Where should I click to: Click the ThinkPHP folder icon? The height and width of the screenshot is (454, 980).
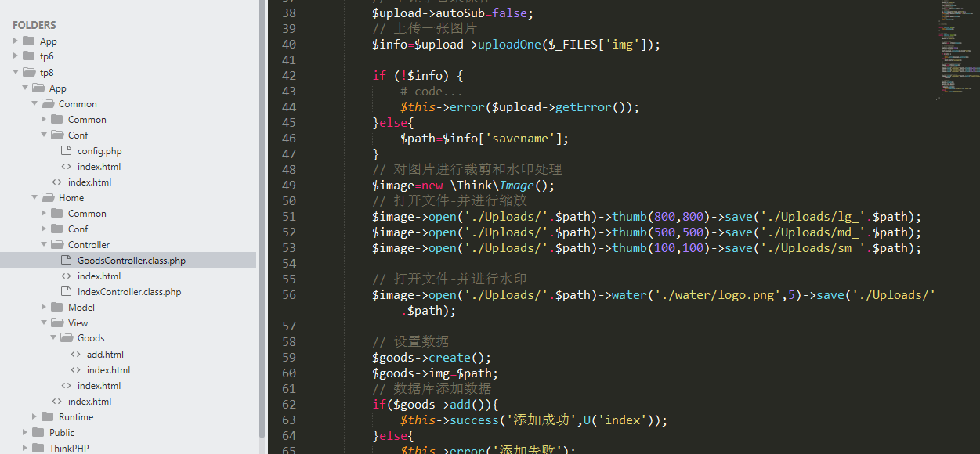point(38,448)
